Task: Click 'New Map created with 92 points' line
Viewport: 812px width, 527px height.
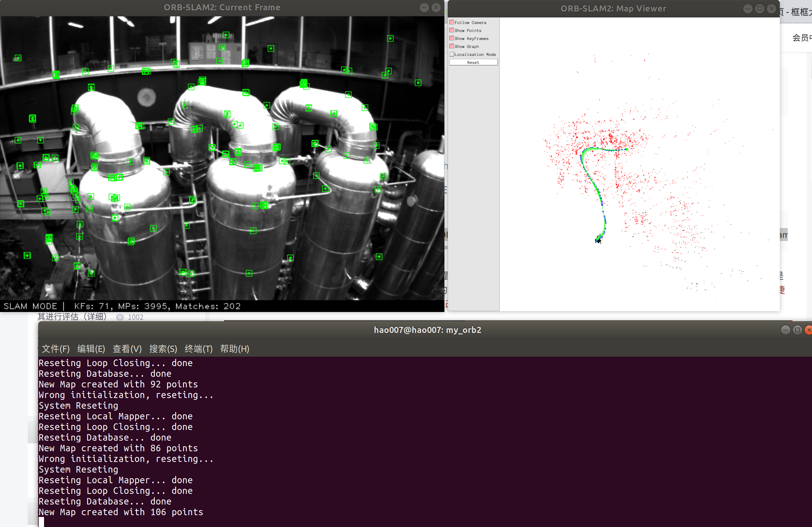Action: pyautogui.click(x=118, y=384)
